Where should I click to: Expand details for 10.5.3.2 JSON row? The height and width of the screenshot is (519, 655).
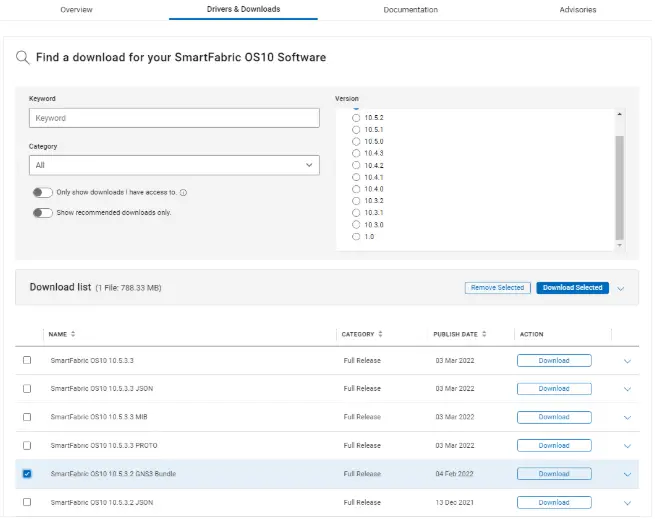click(627, 503)
